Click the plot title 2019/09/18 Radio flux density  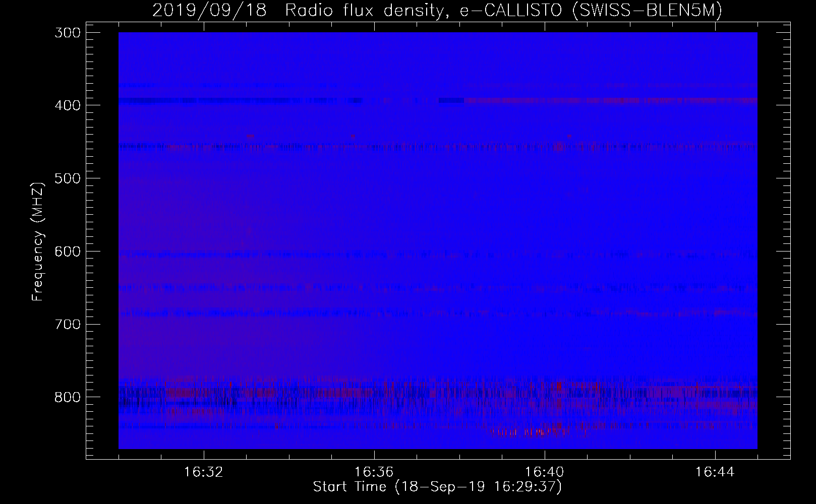pyautogui.click(x=437, y=10)
